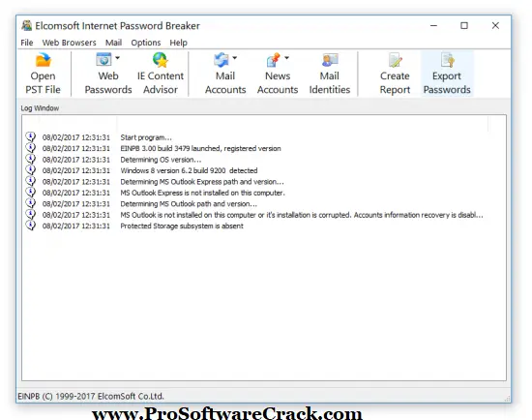This screenshot has height=420, width=532.
Task: Open the Mail menu
Action: [x=114, y=43]
